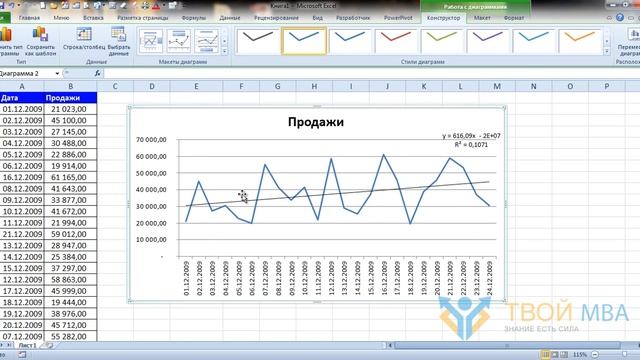Click the zoom out minus button

(595, 355)
